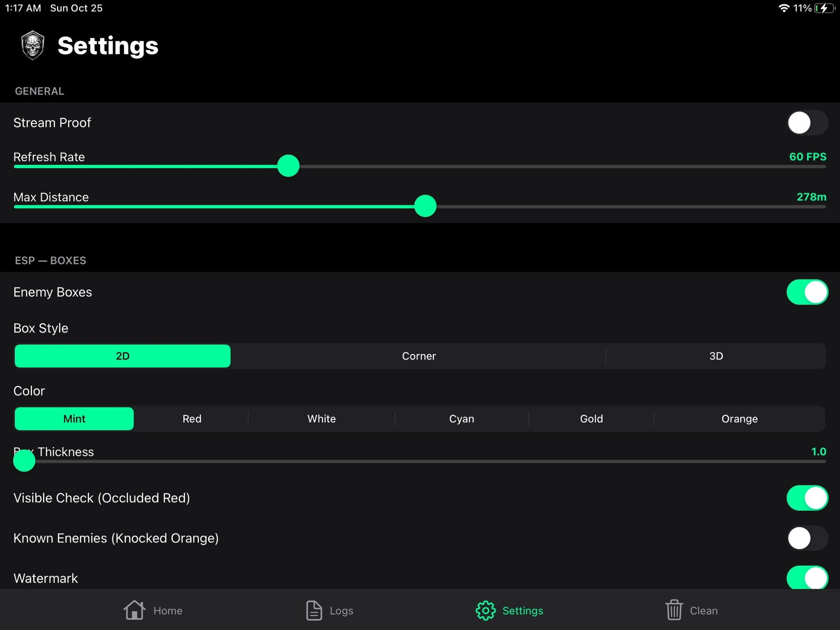
Task: Click the ESP — BOXES section header
Action: (x=50, y=260)
